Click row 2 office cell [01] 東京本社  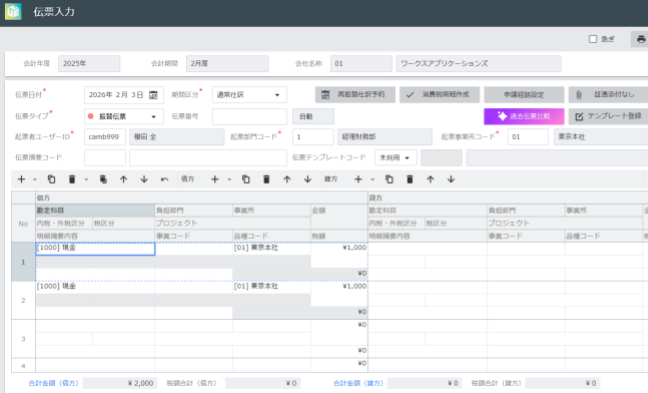[x=272, y=287]
